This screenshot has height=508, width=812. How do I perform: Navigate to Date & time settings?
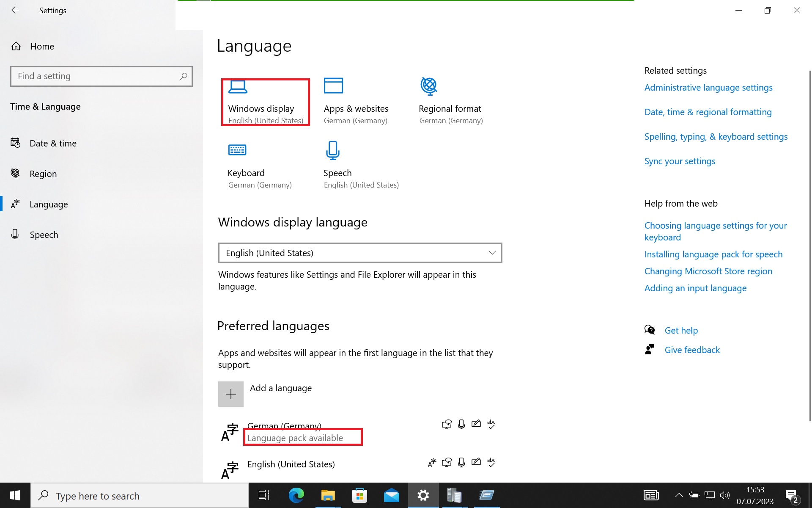point(53,142)
